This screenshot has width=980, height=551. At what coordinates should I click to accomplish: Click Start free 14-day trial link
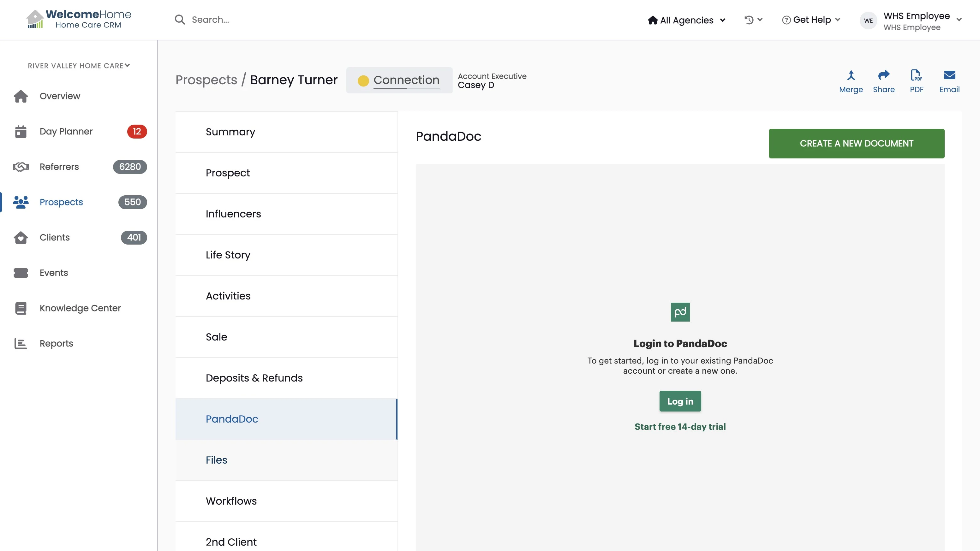click(x=680, y=427)
